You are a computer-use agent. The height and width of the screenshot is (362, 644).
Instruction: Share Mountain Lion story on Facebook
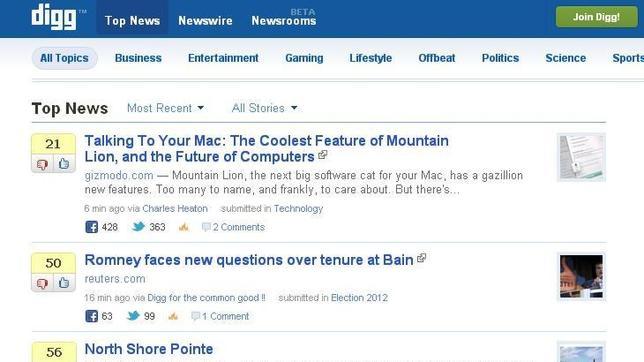(91, 227)
